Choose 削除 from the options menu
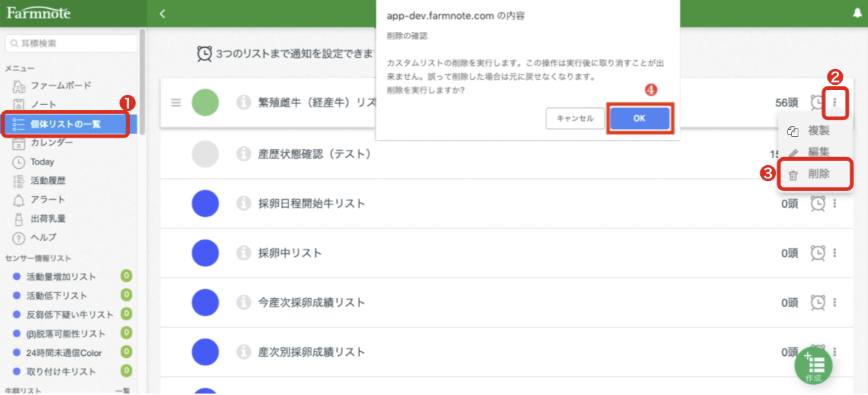 (x=815, y=175)
